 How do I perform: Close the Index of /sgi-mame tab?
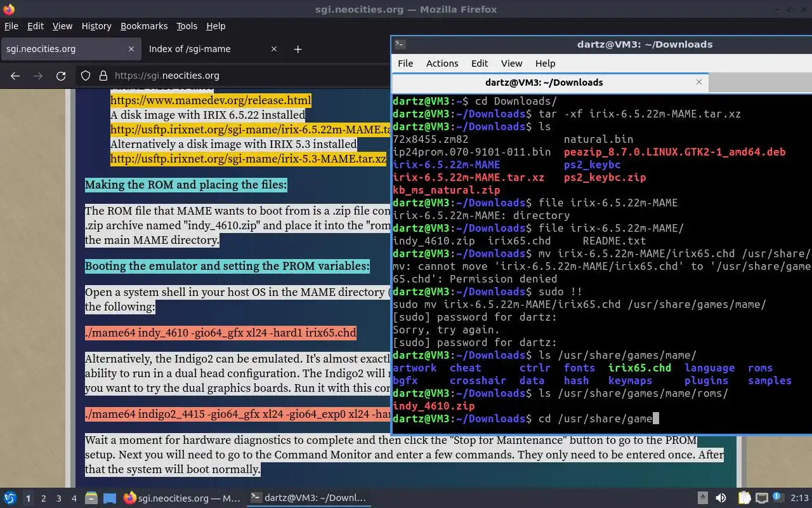(274, 49)
